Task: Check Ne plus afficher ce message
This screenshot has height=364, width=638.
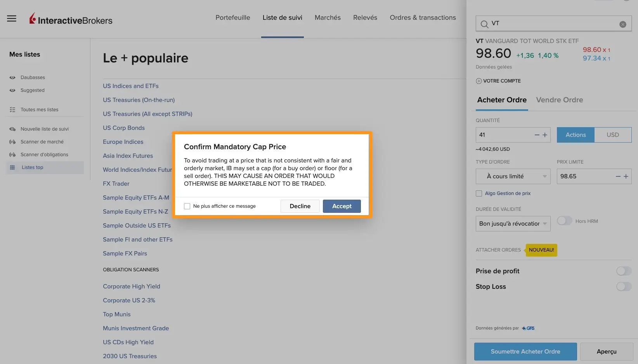Action: (x=187, y=206)
